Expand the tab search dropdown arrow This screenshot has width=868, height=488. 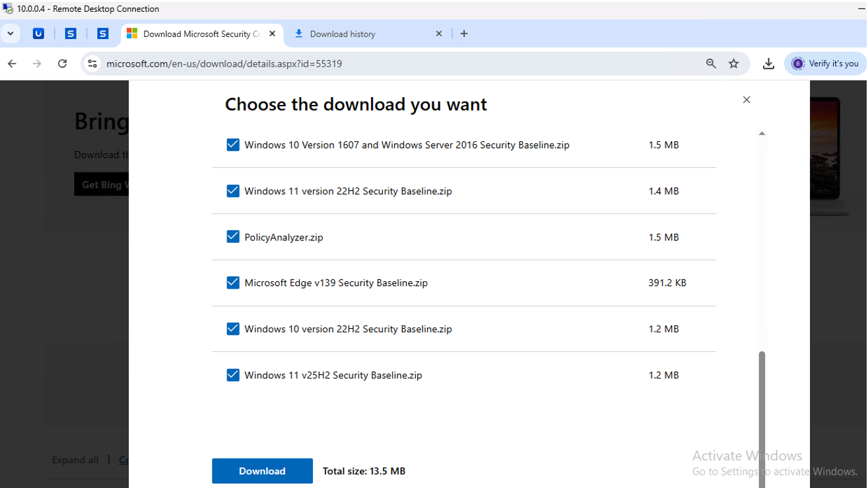pyautogui.click(x=11, y=34)
